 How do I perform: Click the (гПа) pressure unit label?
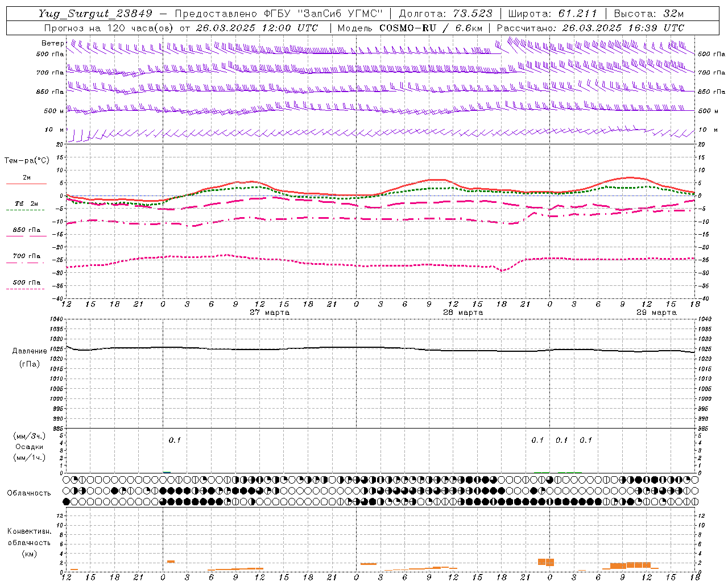coord(30,364)
